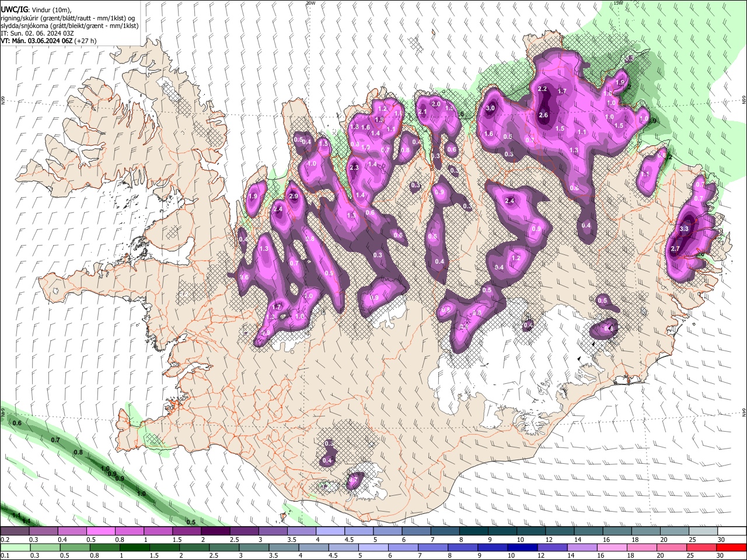Click the title line 'UWC/IG: Vindur (10m),'
The width and height of the screenshot is (747, 560).
(x=36, y=10)
